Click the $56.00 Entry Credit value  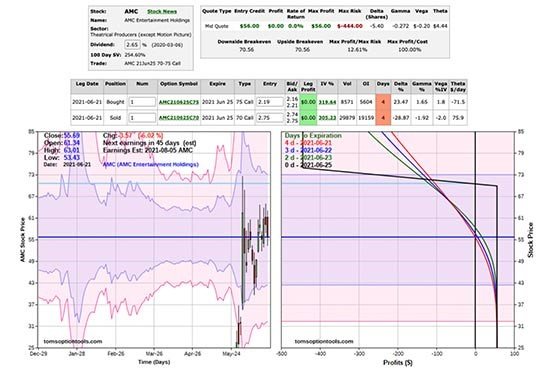[x=249, y=26]
